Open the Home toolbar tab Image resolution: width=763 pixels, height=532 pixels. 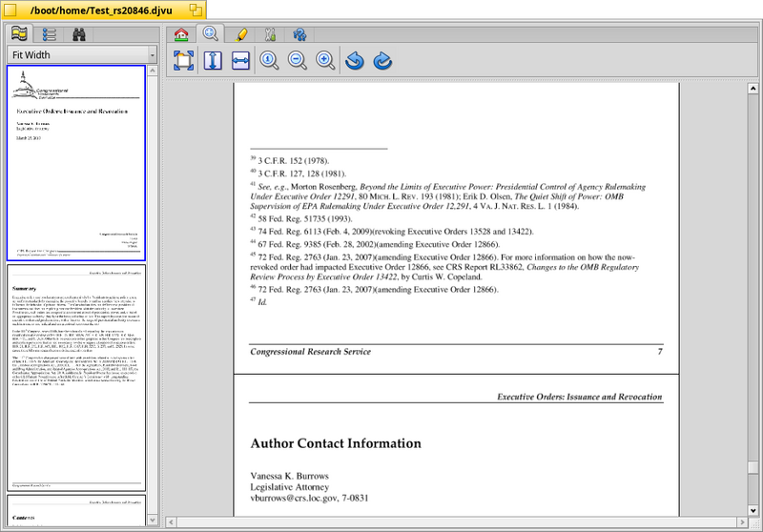point(181,34)
